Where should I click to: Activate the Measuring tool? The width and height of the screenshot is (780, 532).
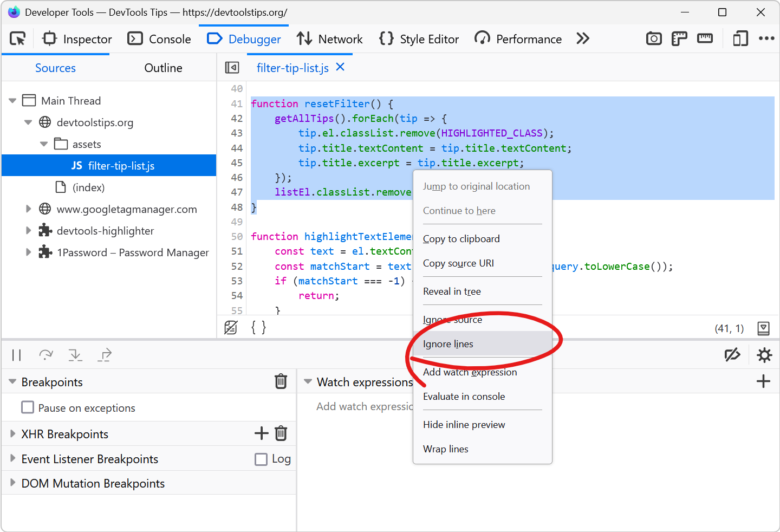[705, 38]
